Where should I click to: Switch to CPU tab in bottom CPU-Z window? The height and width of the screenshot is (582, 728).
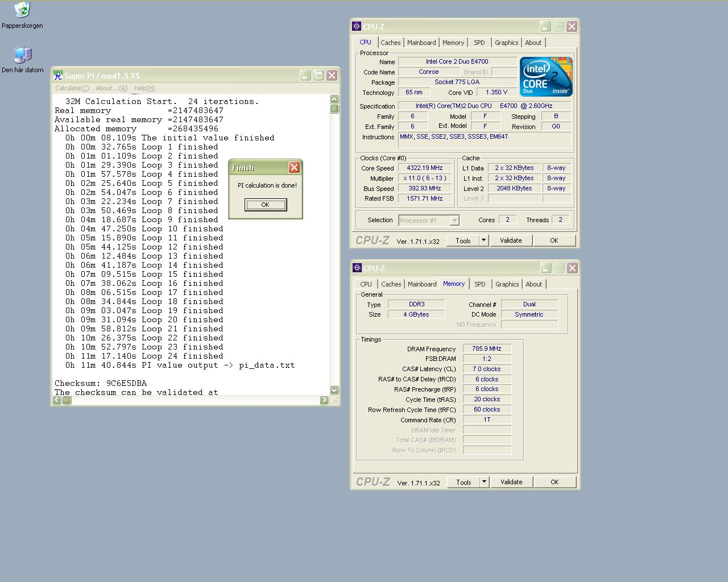(366, 284)
